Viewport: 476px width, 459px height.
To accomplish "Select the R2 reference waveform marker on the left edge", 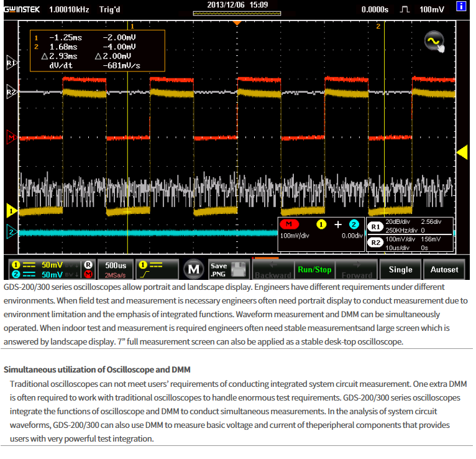I will 12,91.
